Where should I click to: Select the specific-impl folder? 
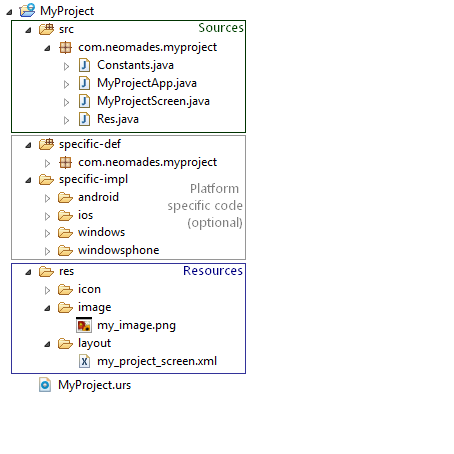click(93, 179)
